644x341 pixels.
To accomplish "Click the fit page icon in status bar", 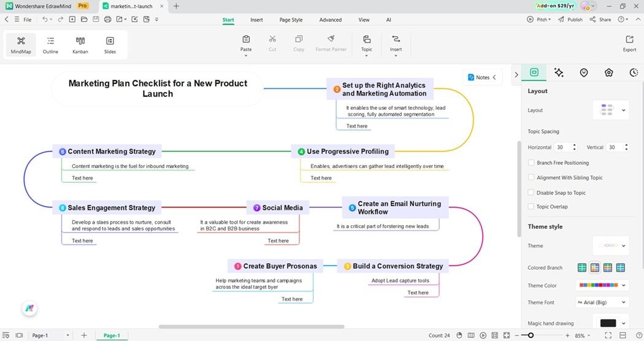I will tap(507, 335).
